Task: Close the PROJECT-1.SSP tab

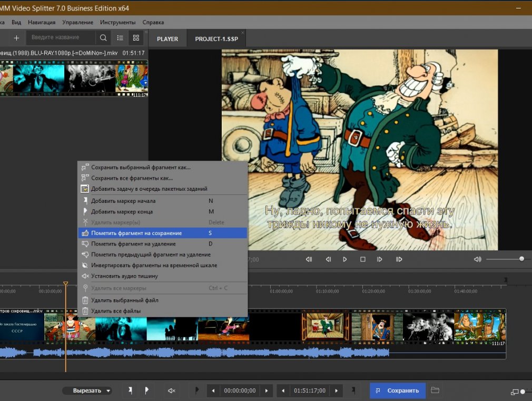Action: tap(243, 33)
